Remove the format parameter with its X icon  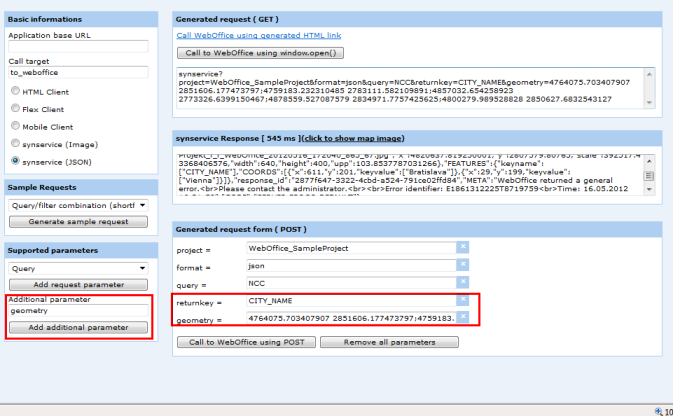click(463, 265)
